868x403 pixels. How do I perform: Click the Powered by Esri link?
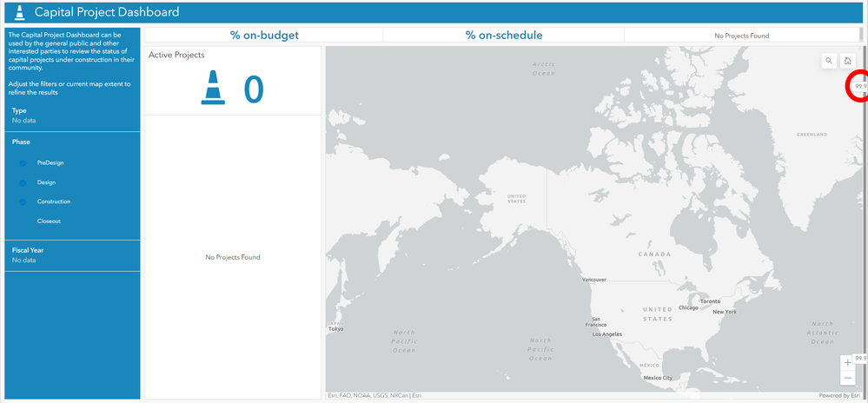coord(840,395)
